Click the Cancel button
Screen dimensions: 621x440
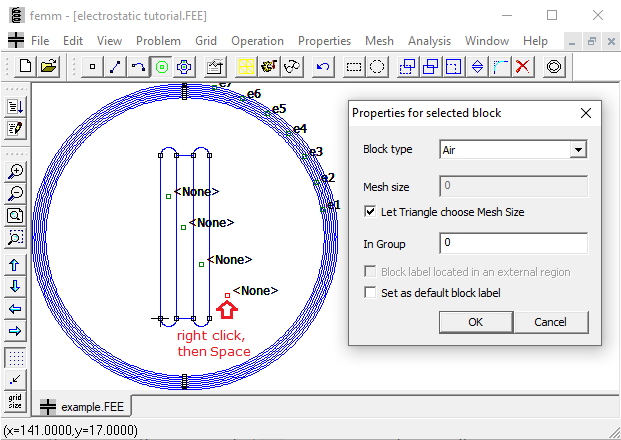click(x=550, y=322)
